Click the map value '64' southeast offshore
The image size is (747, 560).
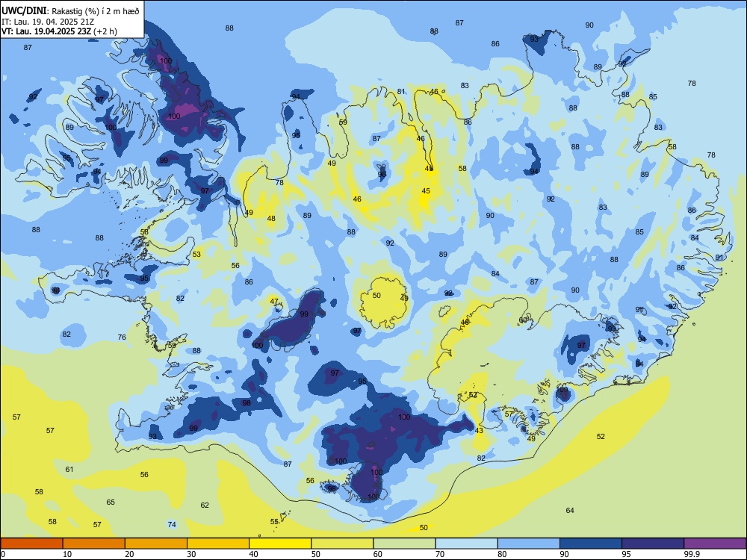pyautogui.click(x=570, y=510)
